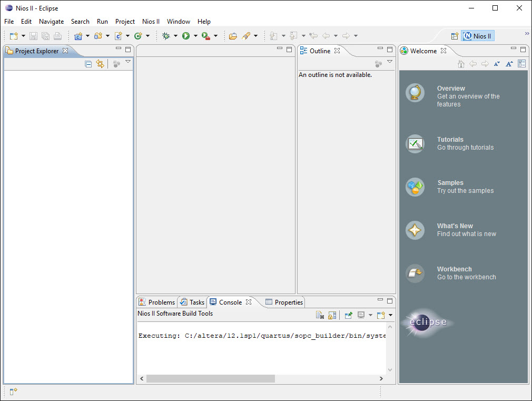Screen dimensions: 532x401
Task: Open the Run configurations dropdown arrow
Action: coord(195,36)
